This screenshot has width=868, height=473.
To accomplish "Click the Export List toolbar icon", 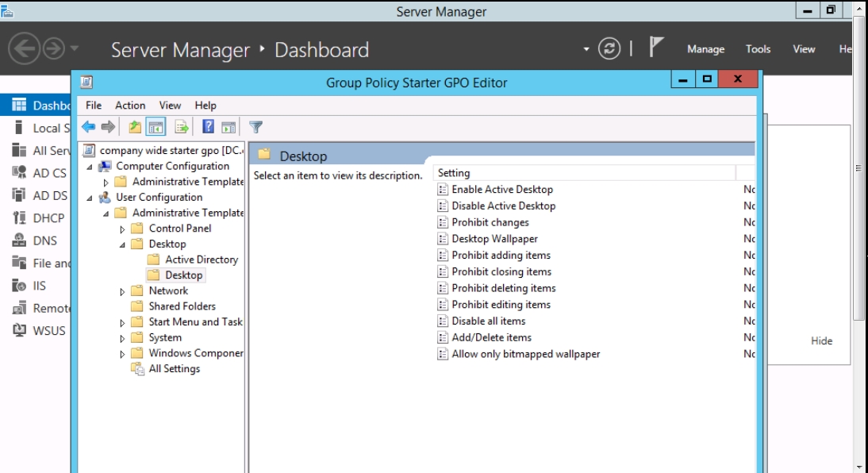I will (182, 127).
